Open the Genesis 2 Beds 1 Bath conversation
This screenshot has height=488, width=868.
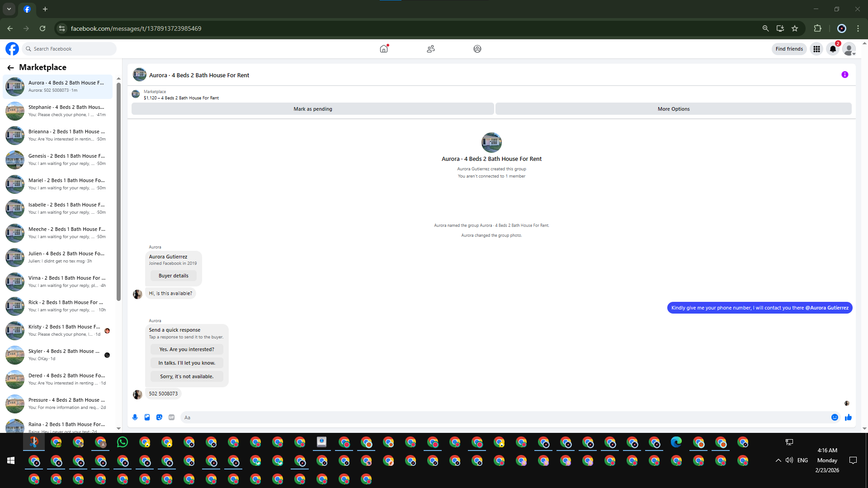(x=58, y=160)
